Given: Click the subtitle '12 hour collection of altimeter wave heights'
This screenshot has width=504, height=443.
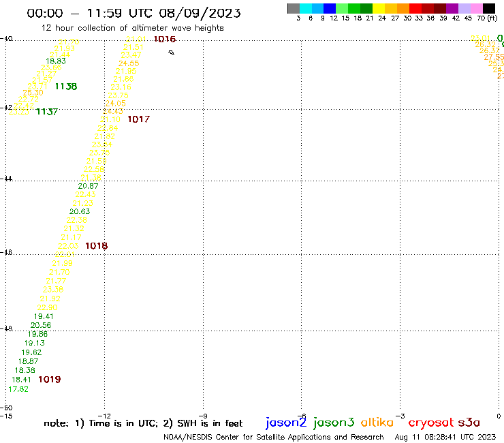Looking at the screenshot, I should tap(132, 28).
